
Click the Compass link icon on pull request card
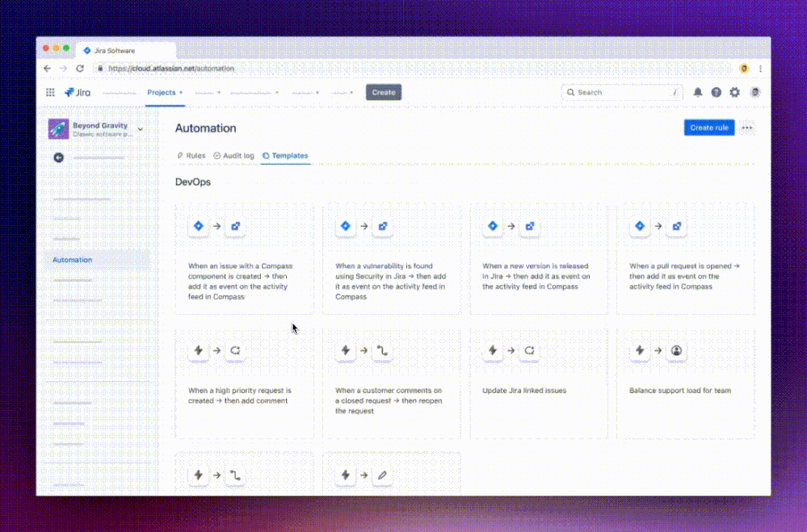[677, 226]
